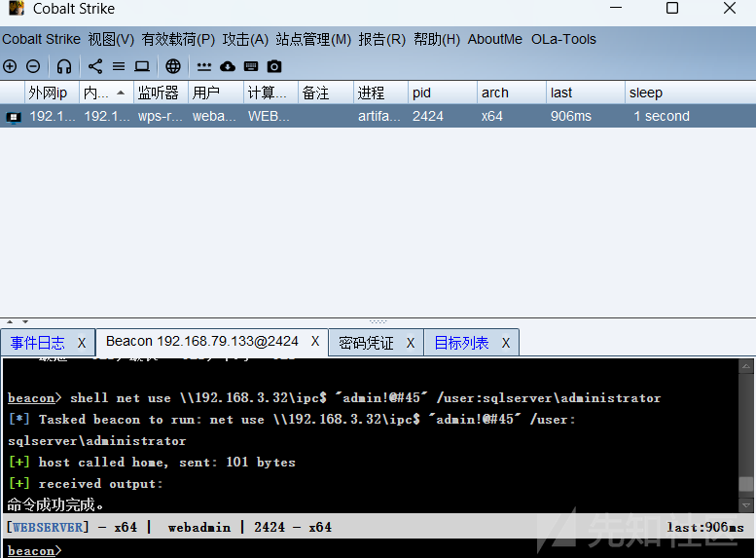Switch to session table view icon
756x558 pixels.
[119, 66]
